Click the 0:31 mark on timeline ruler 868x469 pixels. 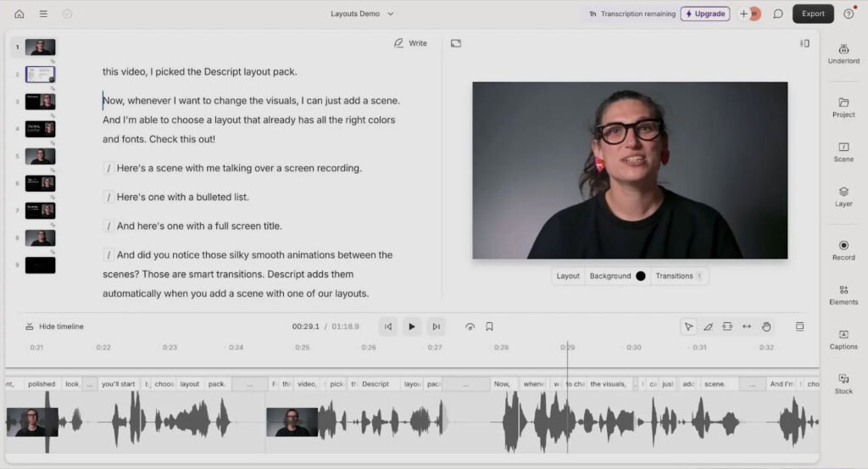pyautogui.click(x=699, y=348)
